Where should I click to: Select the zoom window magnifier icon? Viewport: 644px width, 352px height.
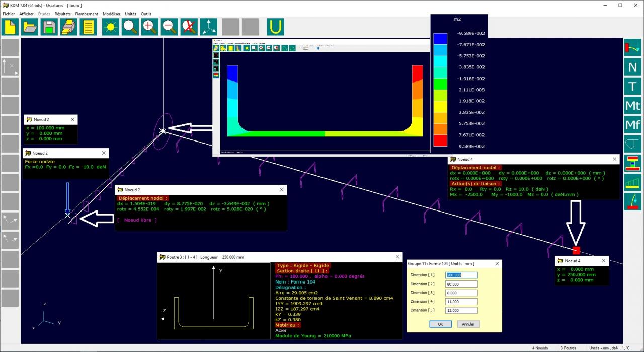click(130, 27)
